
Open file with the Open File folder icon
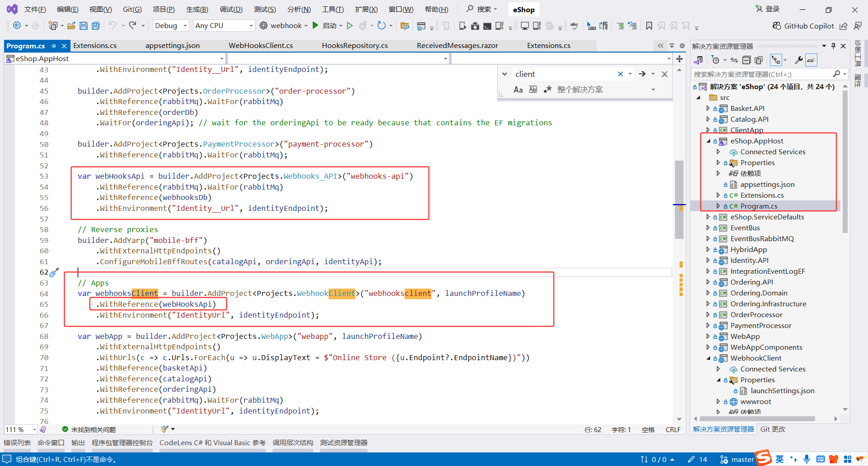(x=71, y=26)
